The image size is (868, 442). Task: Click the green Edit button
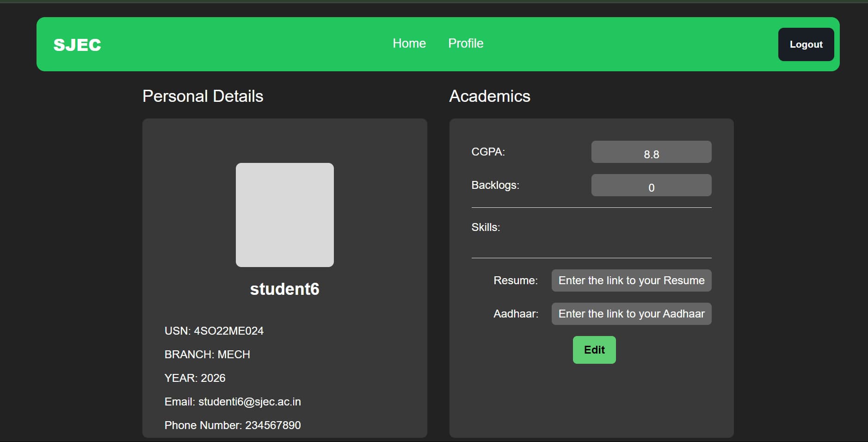[594, 350]
